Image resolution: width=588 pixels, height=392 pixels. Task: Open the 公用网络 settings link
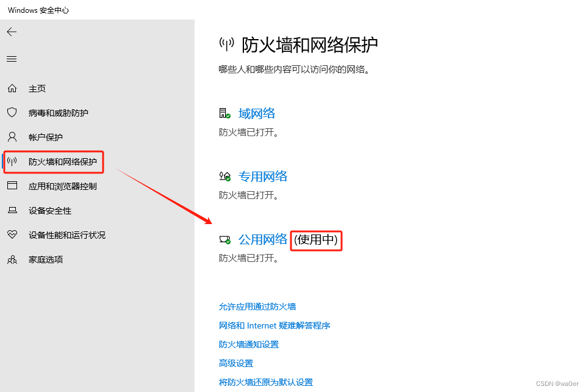coord(263,239)
